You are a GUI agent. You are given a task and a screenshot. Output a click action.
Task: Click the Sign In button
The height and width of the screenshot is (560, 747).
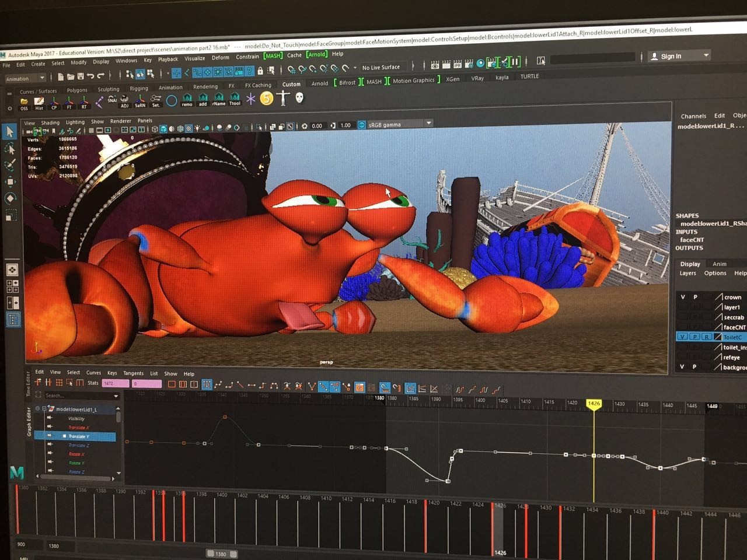671,56
